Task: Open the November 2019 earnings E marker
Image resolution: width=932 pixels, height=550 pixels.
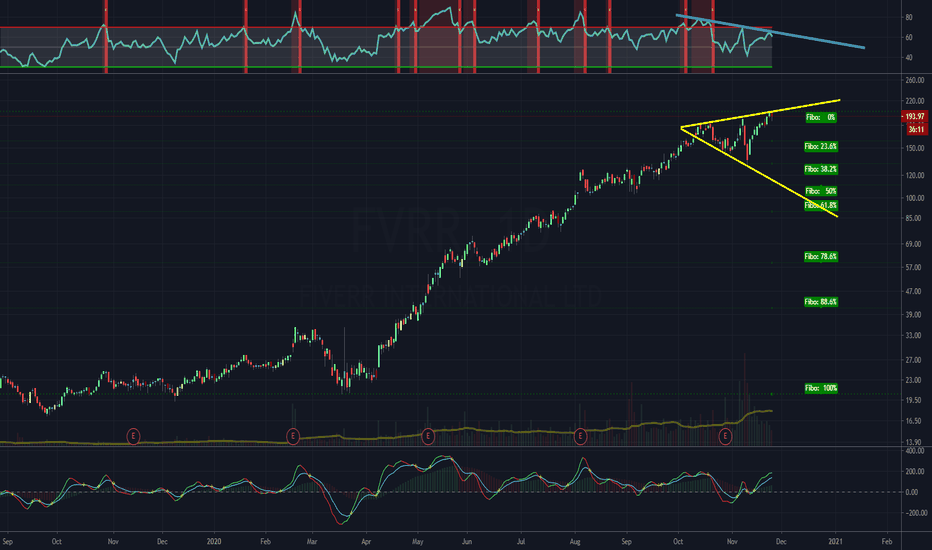Action: [x=134, y=437]
